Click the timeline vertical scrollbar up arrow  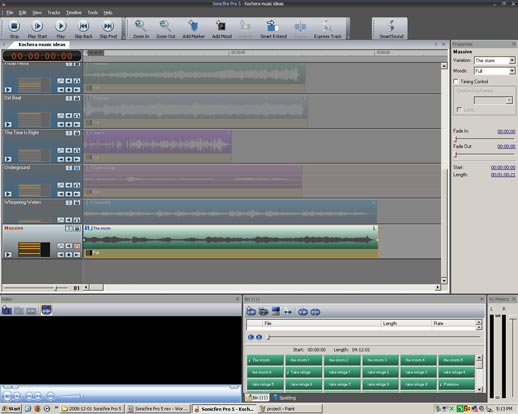(x=444, y=66)
